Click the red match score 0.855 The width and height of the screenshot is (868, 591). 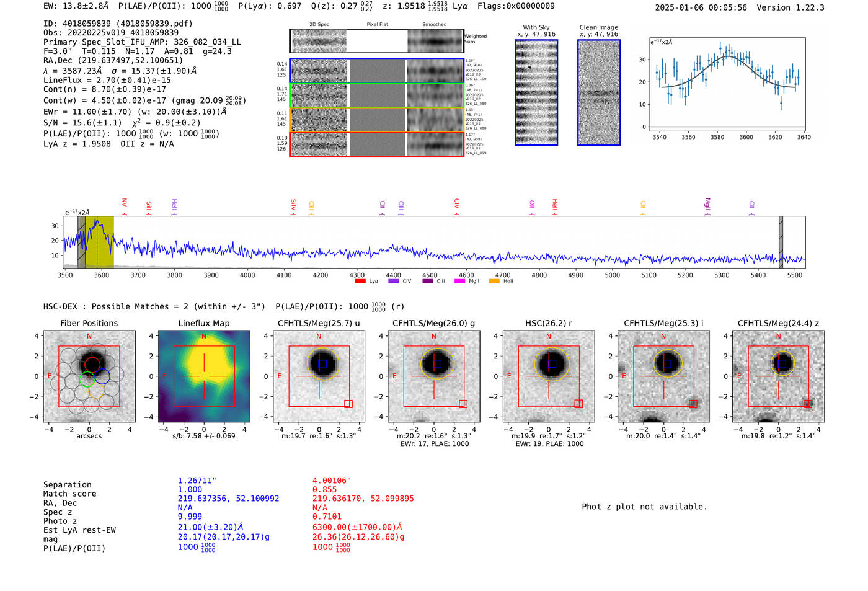324,490
